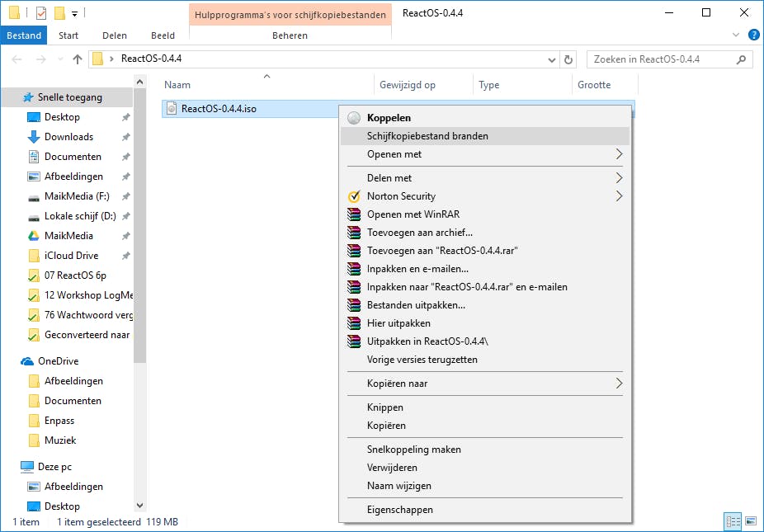Switch to large thumbnails view icon
Screen dimensions: 764x532
(750, 521)
